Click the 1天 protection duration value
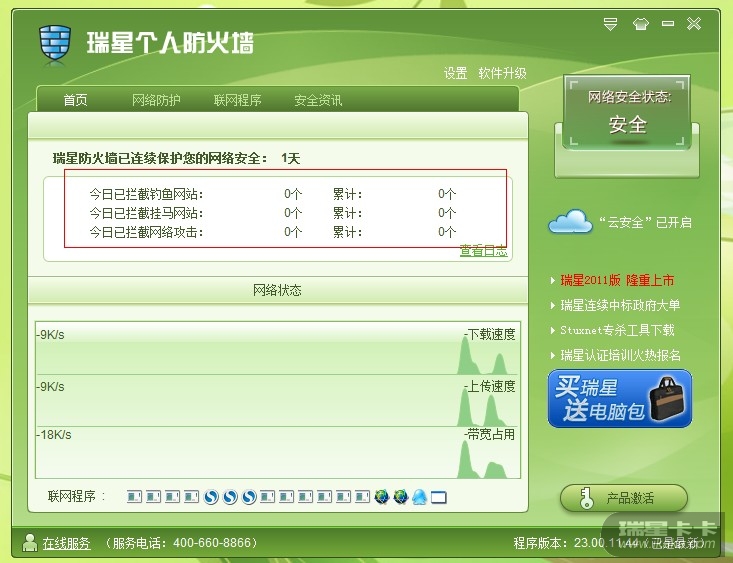The width and height of the screenshot is (733, 563). coord(290,159)
